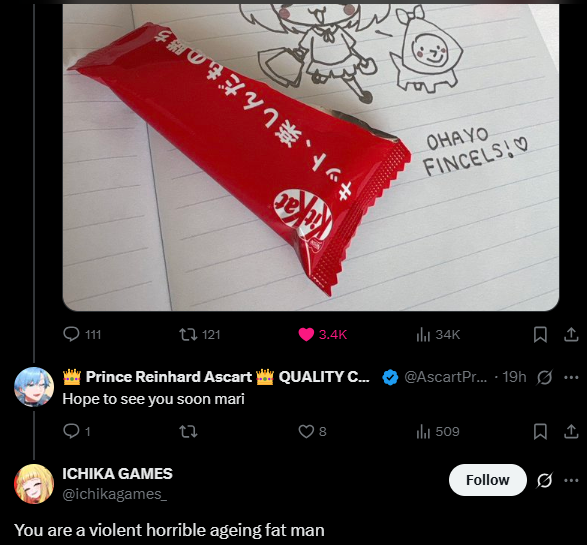Open the KitKat notebook photo
The height and width of the screenshot is (545, 587).
[311, 157]
